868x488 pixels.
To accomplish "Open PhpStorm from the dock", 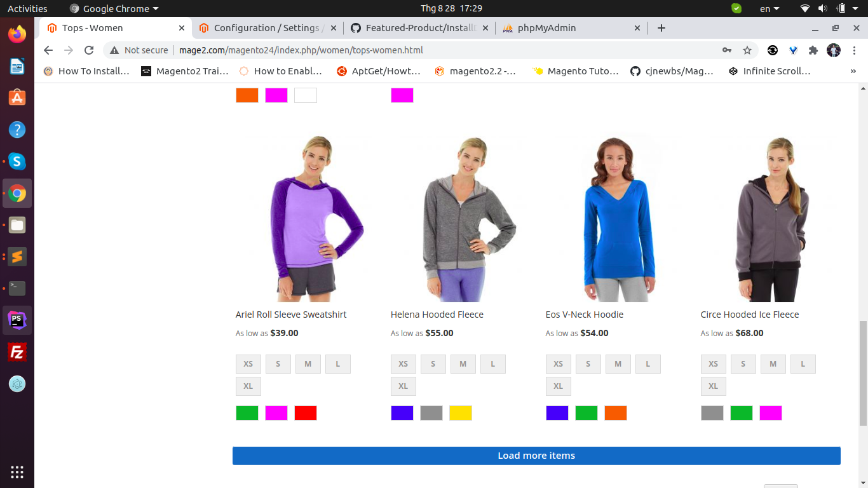I will (x=17, y=320).
